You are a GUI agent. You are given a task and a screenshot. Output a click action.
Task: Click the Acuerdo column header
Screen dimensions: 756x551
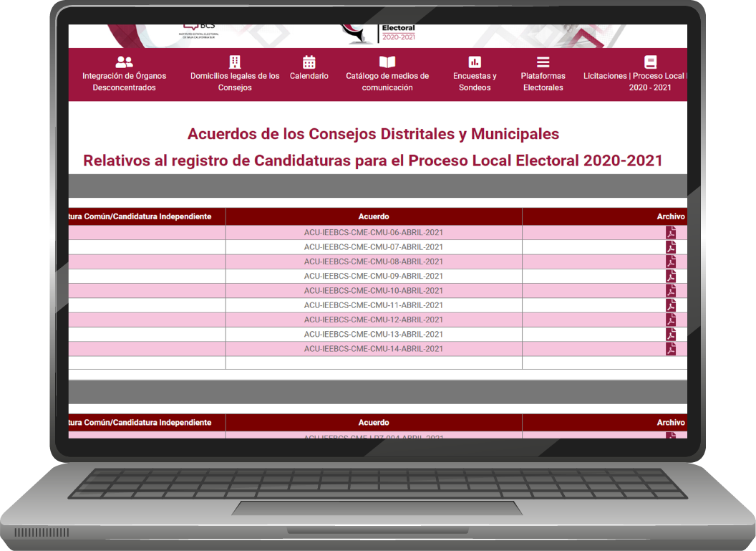tap(374, 216)
